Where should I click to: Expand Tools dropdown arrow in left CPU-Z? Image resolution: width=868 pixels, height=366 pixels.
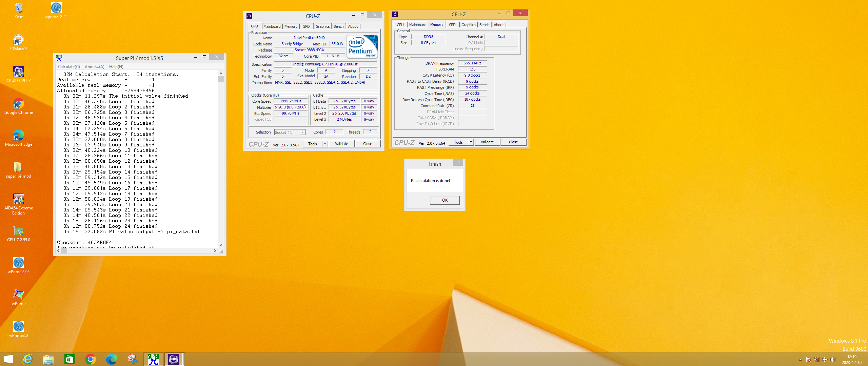[325, 144]
